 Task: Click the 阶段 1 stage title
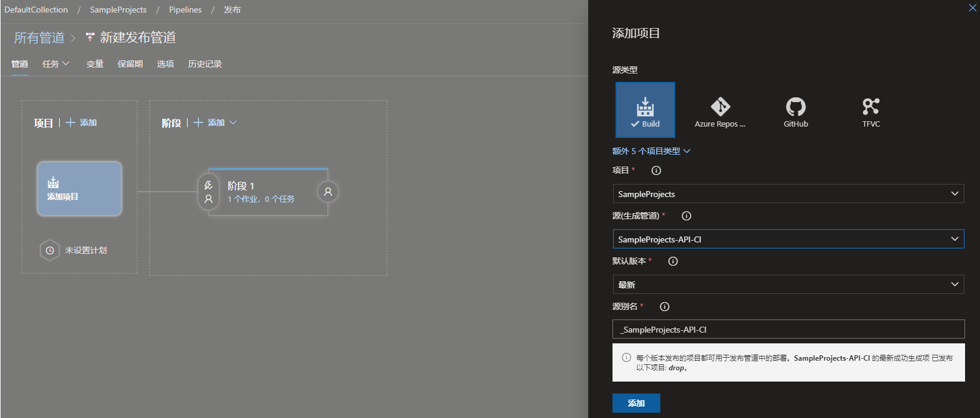click(241, 186)
